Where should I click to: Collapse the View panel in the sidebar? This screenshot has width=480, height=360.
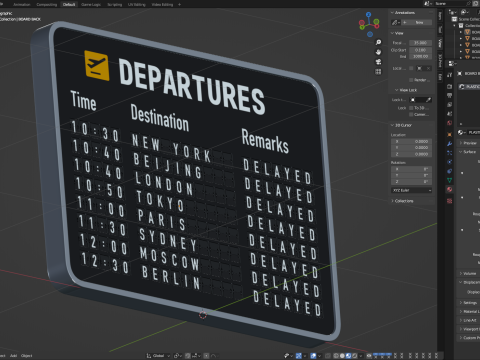[392, 33]
